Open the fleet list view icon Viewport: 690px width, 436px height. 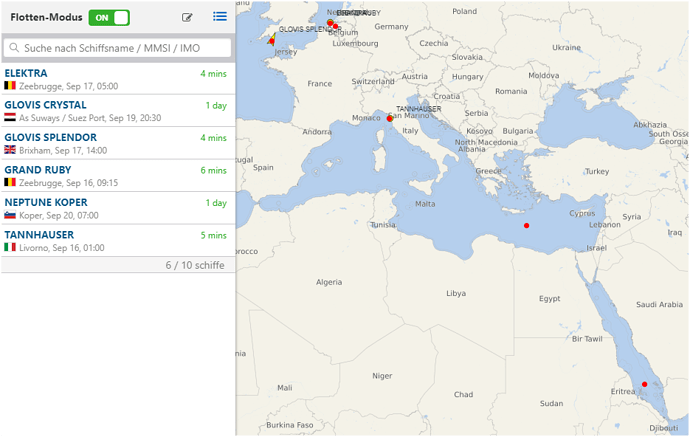[220, 17]
